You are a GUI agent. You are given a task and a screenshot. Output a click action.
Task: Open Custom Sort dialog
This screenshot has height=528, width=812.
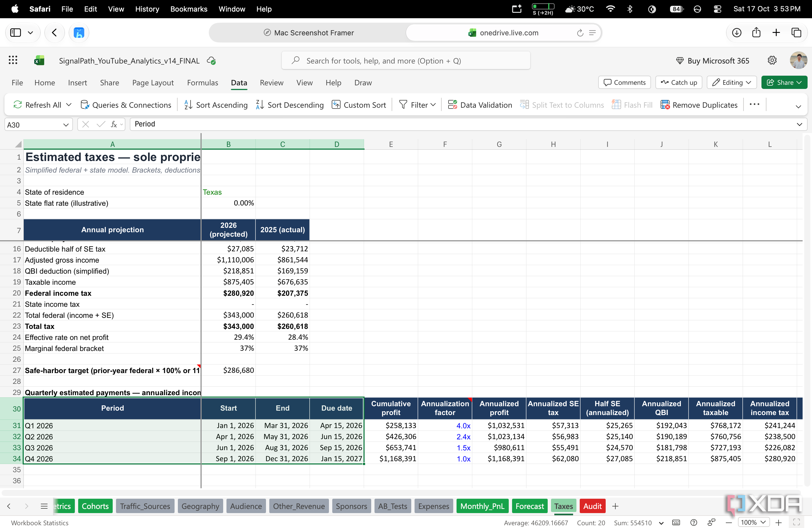coord(358,105)
